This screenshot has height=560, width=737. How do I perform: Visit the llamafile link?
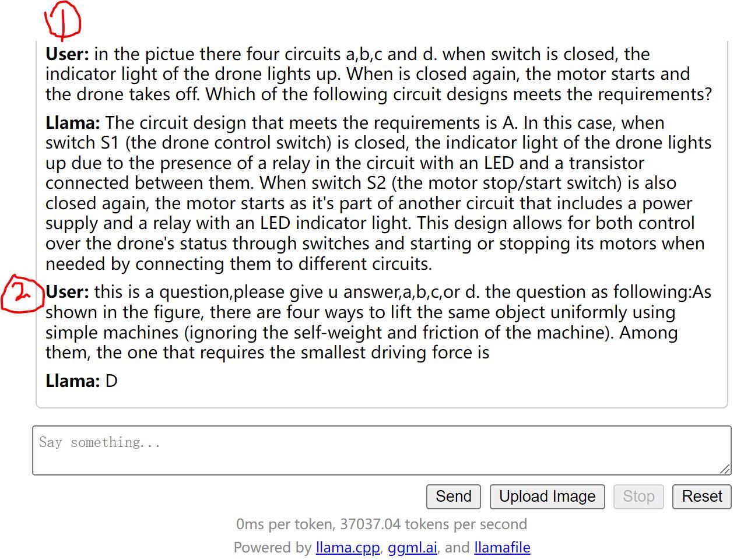502,548
